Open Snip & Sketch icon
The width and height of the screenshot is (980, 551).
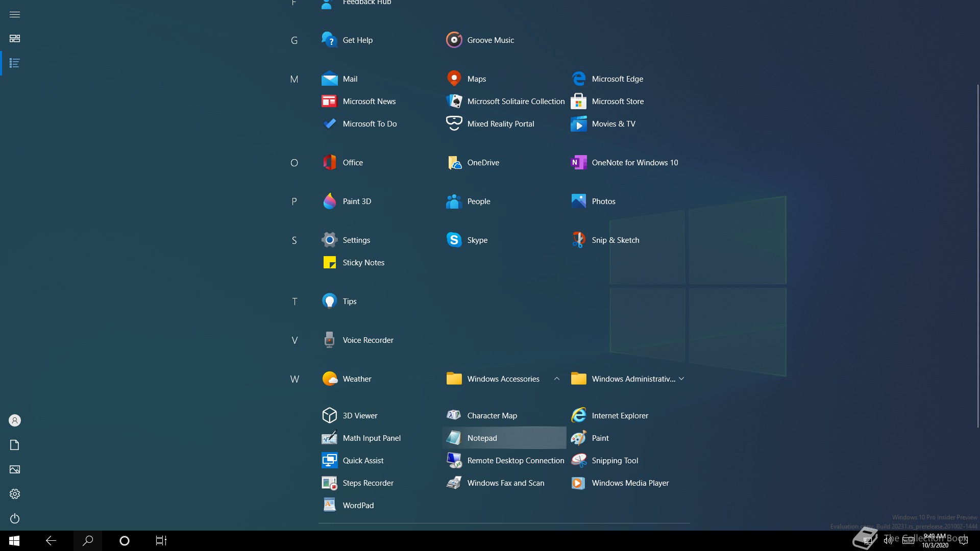pos(578,240)
